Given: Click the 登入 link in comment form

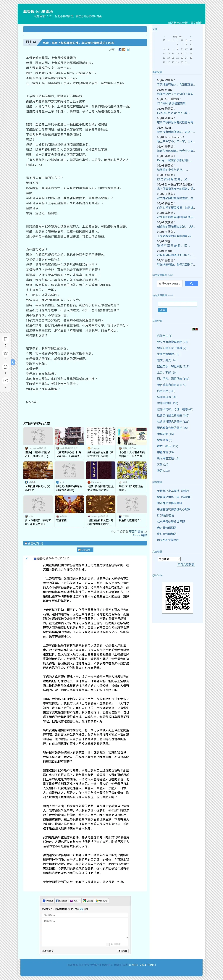Looking at the screenshot, I should click(x=81, y=909).
